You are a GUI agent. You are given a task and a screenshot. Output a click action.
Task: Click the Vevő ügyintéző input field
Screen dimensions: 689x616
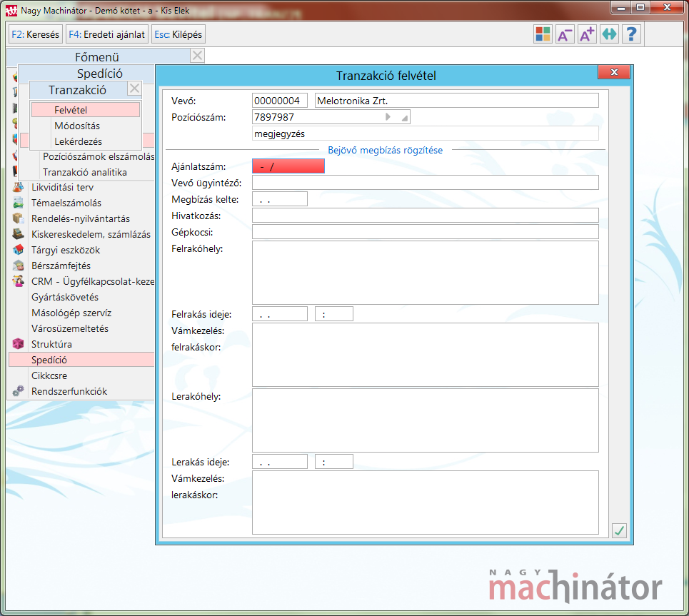coord(426,183)
